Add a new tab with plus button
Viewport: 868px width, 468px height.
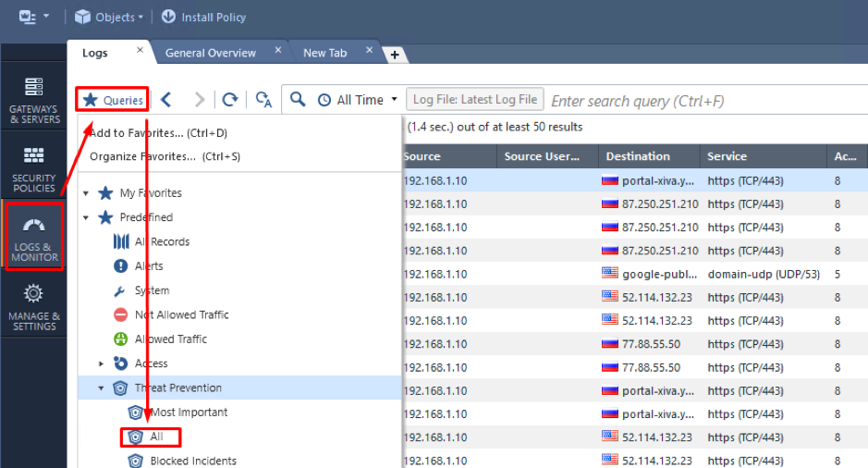pos(395,55)
